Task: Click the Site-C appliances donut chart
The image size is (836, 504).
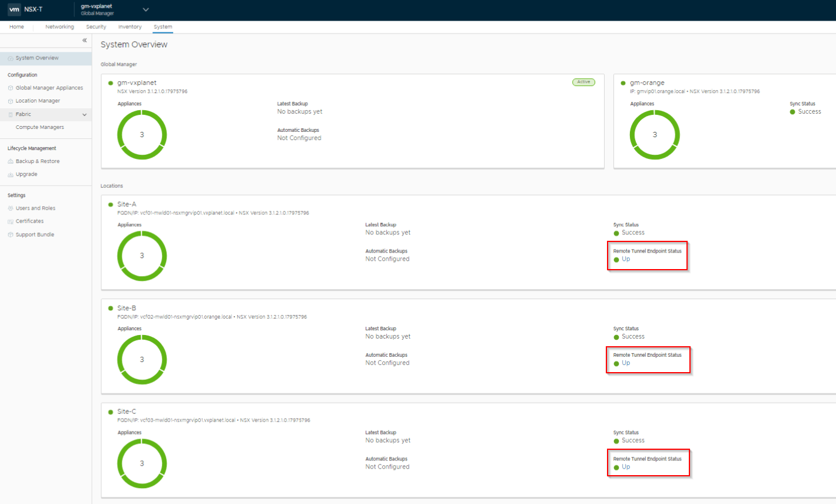Action: point(142,463)
